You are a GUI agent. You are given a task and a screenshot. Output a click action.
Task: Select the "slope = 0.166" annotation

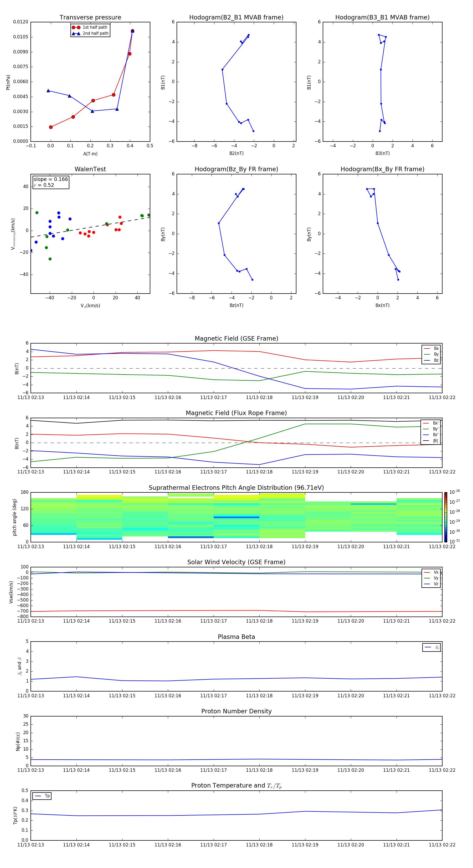click(51, 179)
